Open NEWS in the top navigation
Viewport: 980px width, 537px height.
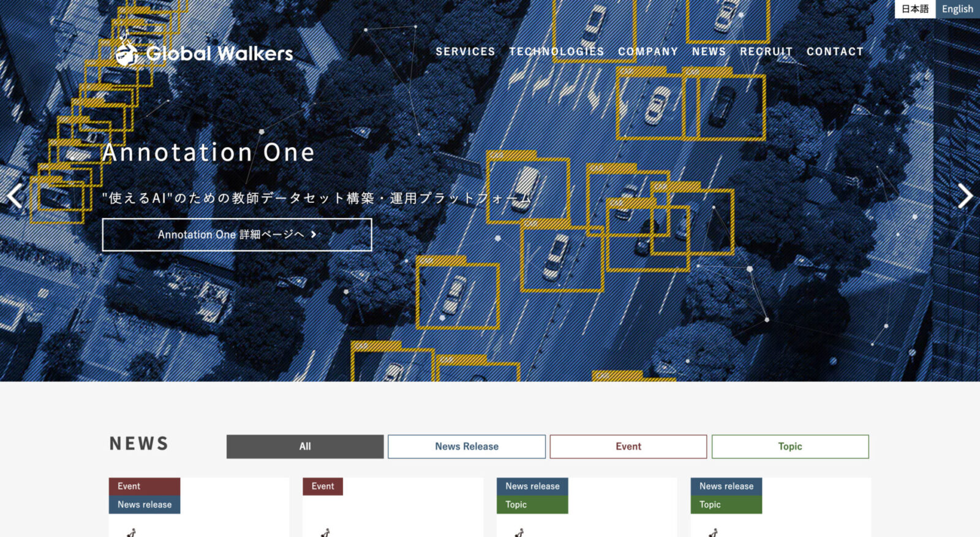[x=709, y=51]
